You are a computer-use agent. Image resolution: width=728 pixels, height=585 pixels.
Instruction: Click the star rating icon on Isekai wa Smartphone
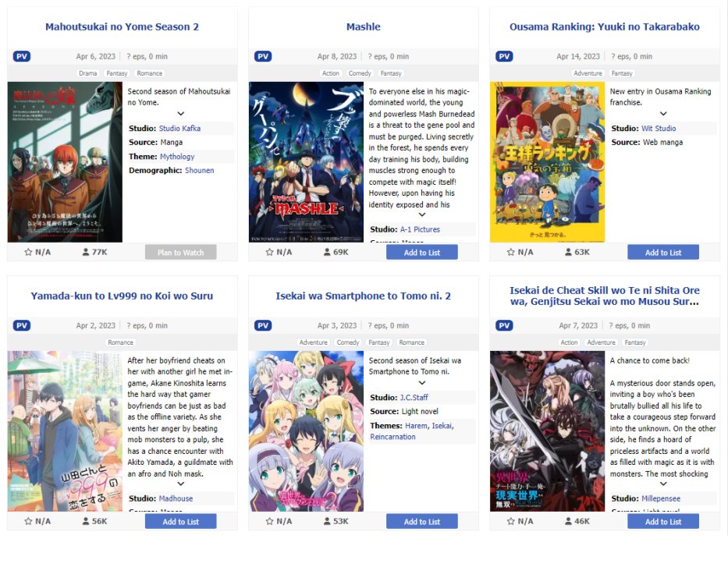coord(269,521)
